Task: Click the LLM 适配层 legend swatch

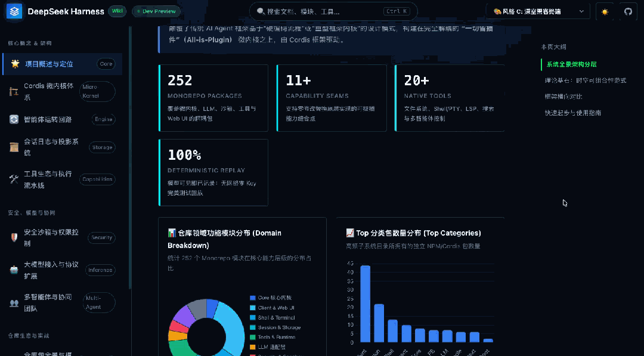Action: click(253, 347)
